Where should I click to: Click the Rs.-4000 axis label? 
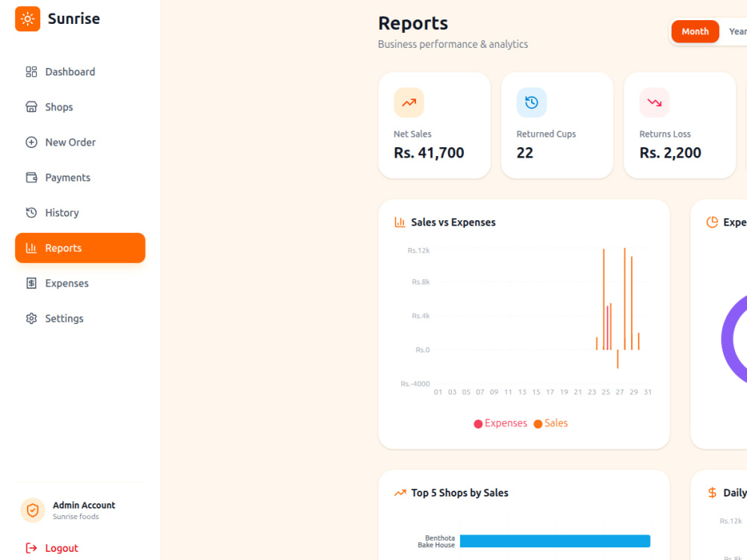click(x=415, y=384)
